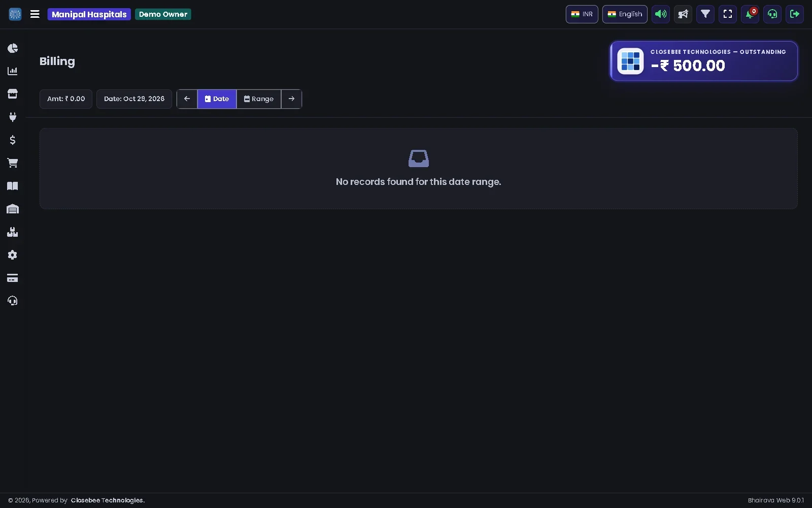Open the megaphone announcements icon
812x508 pixels.
[683, 14]
